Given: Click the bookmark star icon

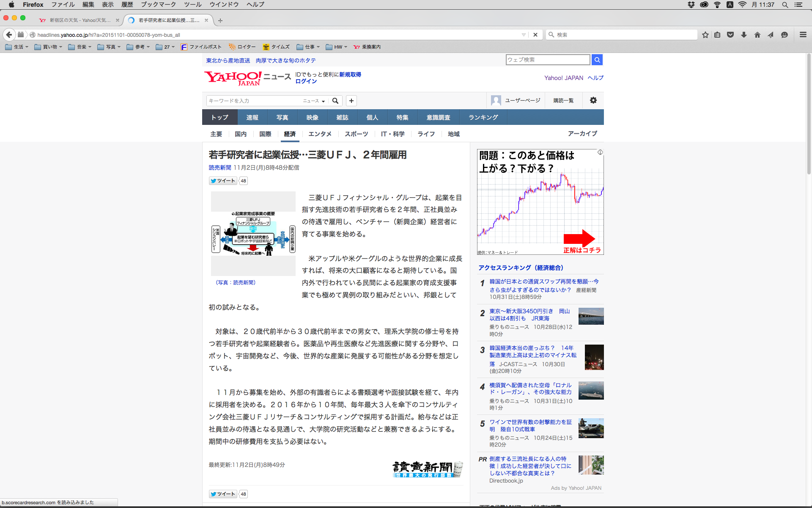Looking at the screenshot, I should [x=705, y=35].
